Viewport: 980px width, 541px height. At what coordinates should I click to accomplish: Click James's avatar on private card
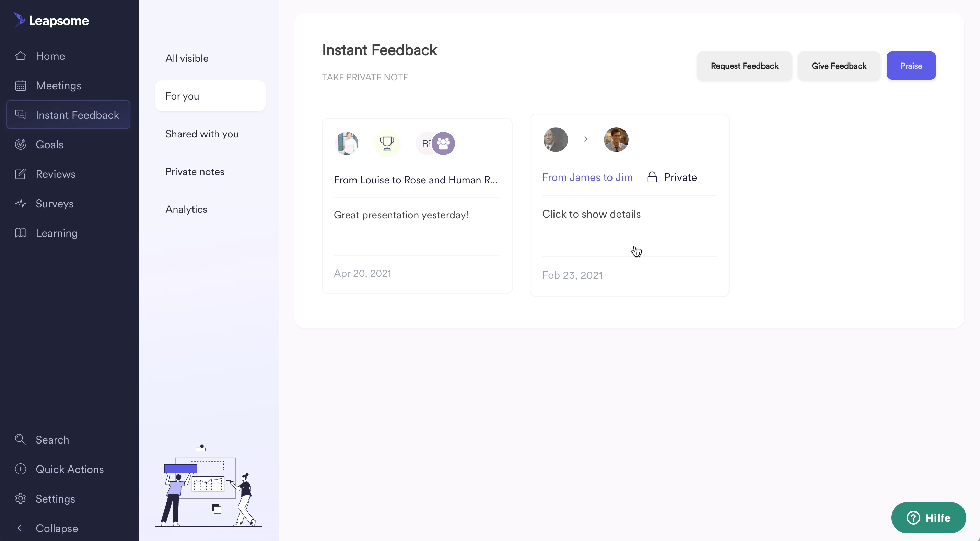556,139
